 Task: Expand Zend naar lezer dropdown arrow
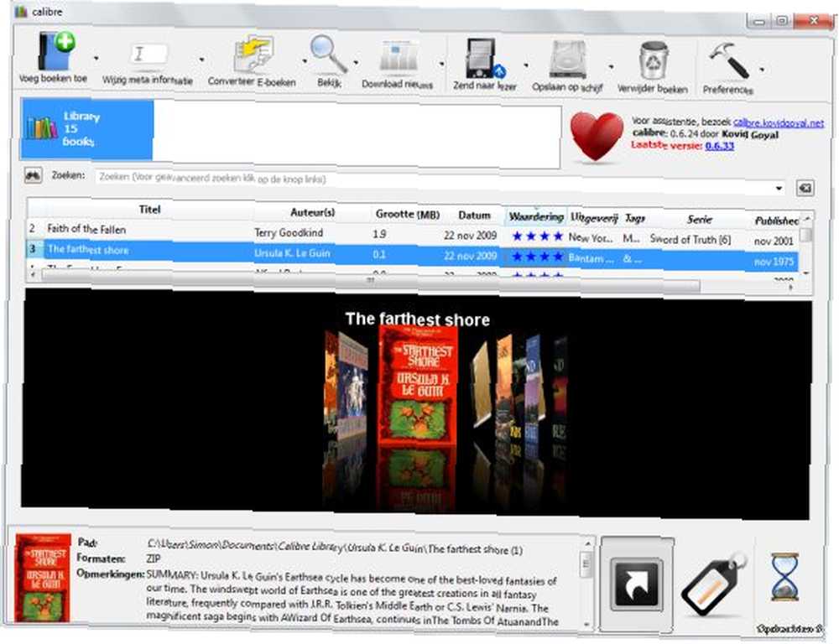tap(526, 65)
